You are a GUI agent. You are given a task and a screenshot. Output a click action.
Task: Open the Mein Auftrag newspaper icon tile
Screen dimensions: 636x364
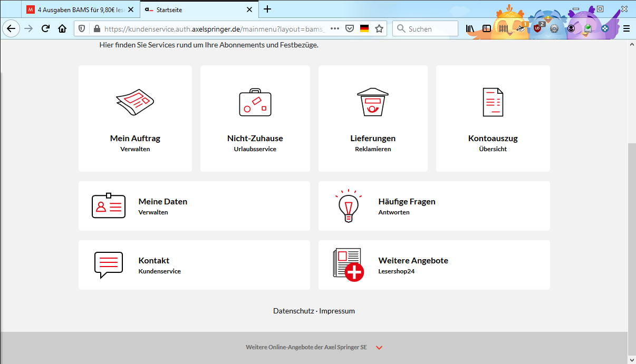tap(135, 102)
